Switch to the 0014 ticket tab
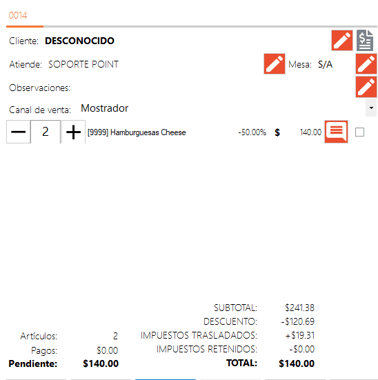The image size is (378, 380). (18, 15)
